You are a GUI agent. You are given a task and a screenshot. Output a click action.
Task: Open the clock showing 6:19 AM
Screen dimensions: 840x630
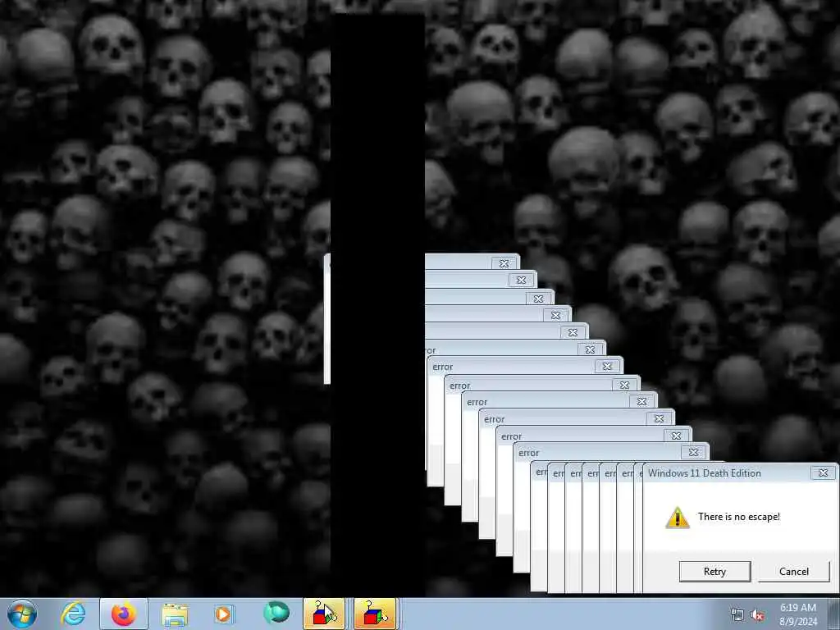click(797, 608)
